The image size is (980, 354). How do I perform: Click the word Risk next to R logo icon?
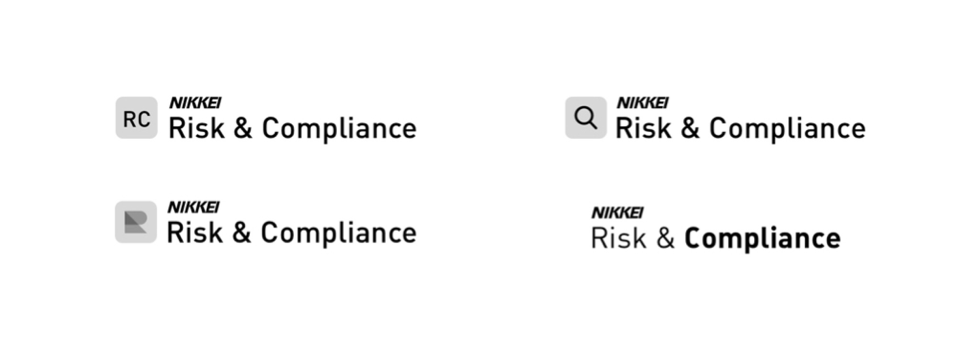pyautogui.click(x=195, y=232)
